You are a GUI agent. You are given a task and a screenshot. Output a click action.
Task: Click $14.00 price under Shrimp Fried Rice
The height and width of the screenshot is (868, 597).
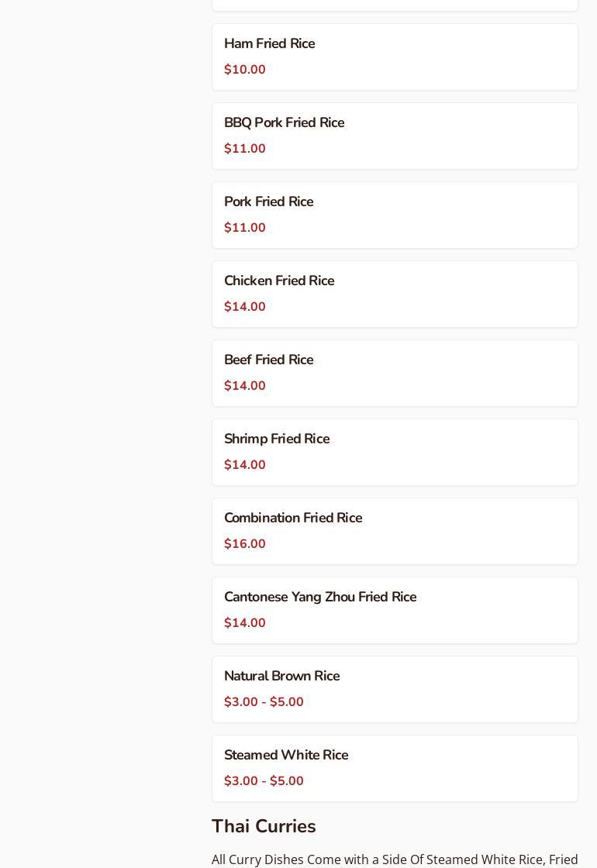[245, 465]
